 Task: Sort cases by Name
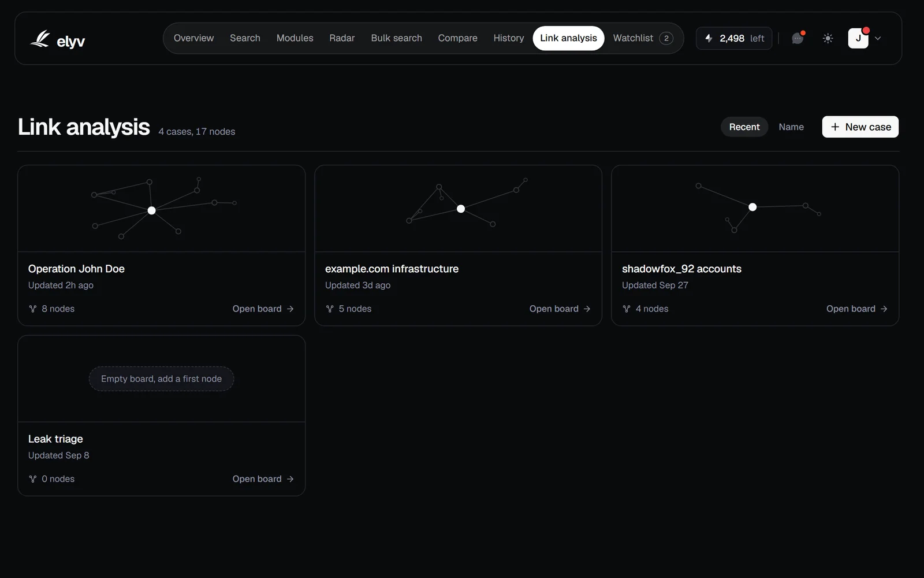pos(791,127)
